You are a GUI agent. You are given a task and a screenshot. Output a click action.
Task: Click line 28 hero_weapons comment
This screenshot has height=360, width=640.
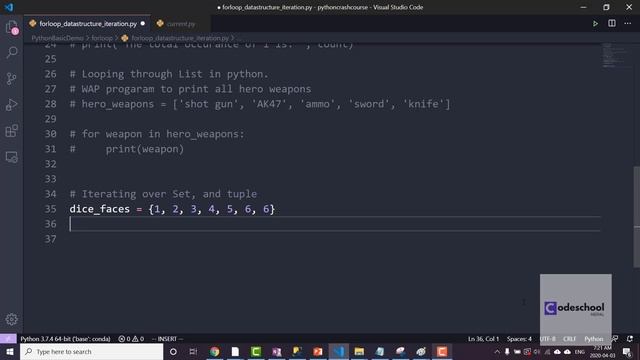[260, 104]
